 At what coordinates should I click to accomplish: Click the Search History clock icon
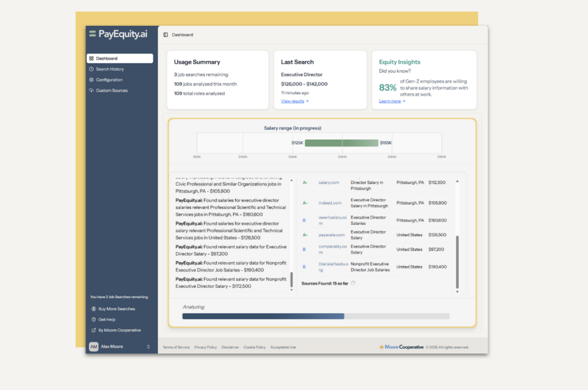click(92, 69)
